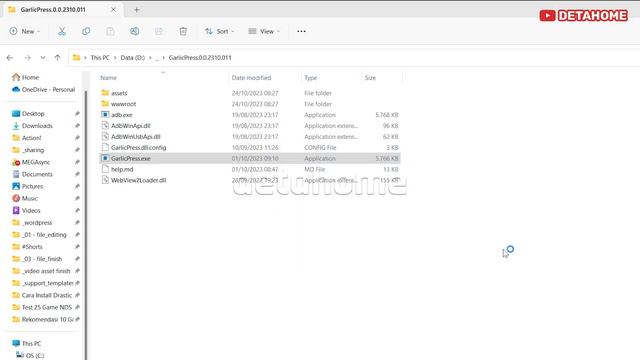This screenshot has width=640, height=360.
Task: Open a new tab with plus button
Action: click(x=137, y=9)
